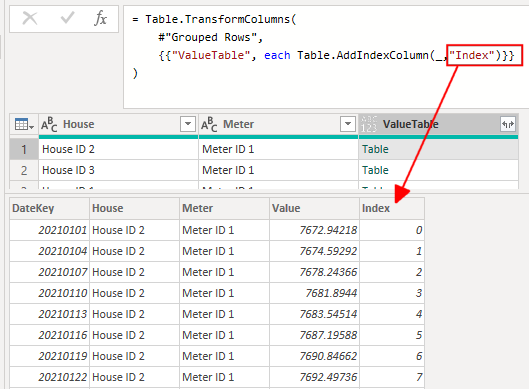The width and height of the screenshot is (529, 389).
Task: Click the ABC type icon of Meter column
Action: pos(209,124)
